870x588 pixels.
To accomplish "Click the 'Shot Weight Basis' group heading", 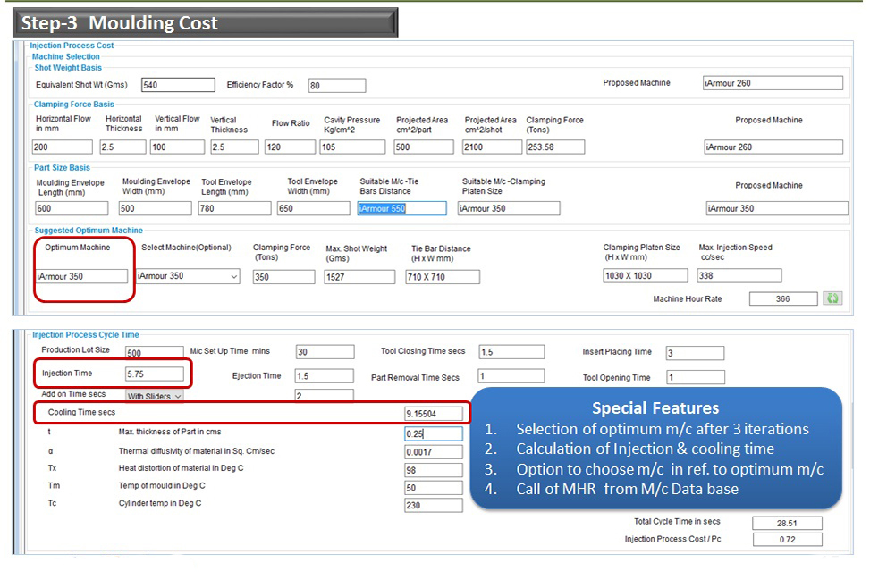I will 68,68.
